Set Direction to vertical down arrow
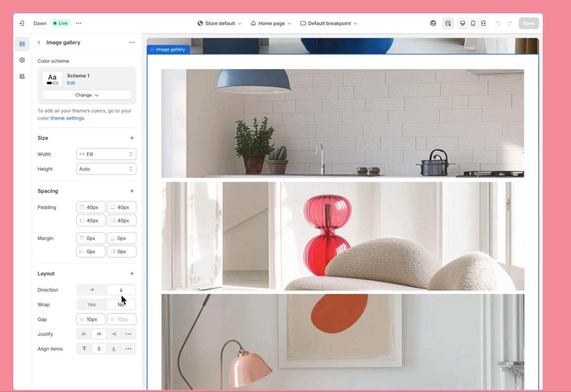 [x=121, y=290]
